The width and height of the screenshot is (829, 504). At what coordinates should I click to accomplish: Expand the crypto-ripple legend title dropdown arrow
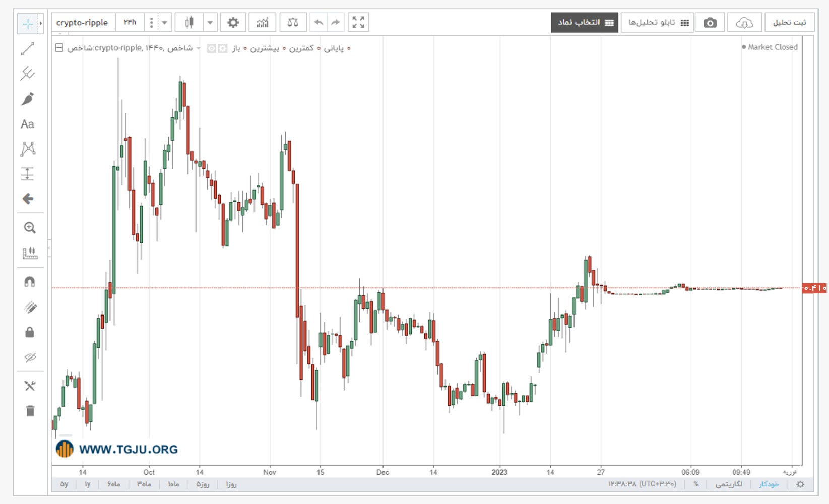pyautogui.click(x=198, y=48)
